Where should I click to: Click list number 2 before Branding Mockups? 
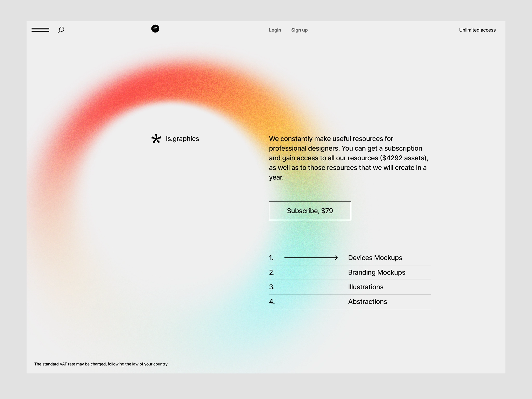tap(272, 272)
